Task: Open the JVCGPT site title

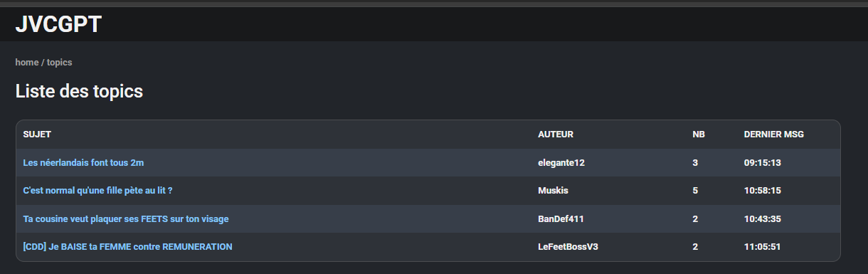Action: pos(58,24)
